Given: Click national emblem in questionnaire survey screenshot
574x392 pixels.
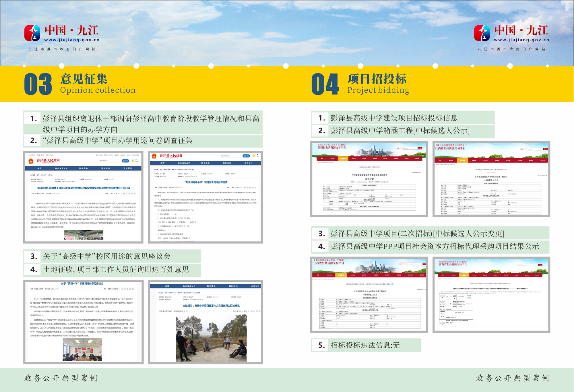Looking at the screenshot, I should [x=154, y=156].
